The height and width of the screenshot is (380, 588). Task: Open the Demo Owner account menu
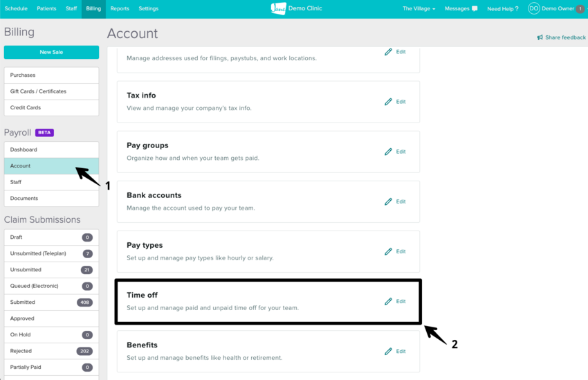[558, 9]
